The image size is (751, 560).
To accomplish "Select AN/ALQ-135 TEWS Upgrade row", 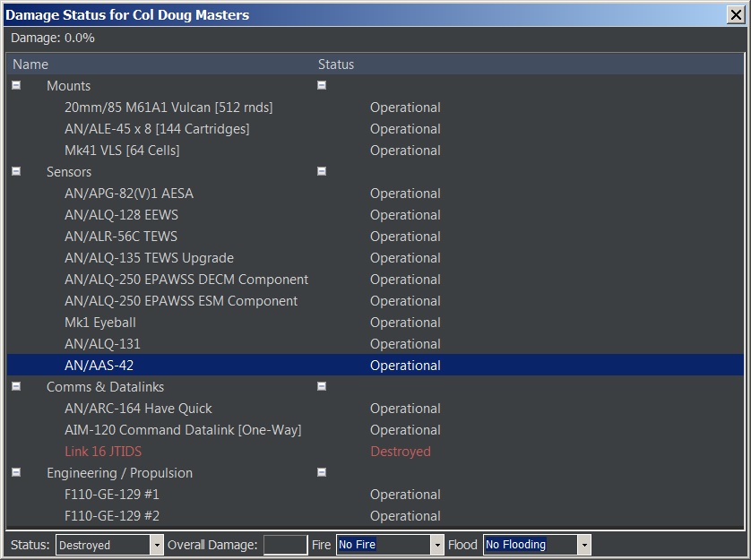I will (x=375, y=258).
